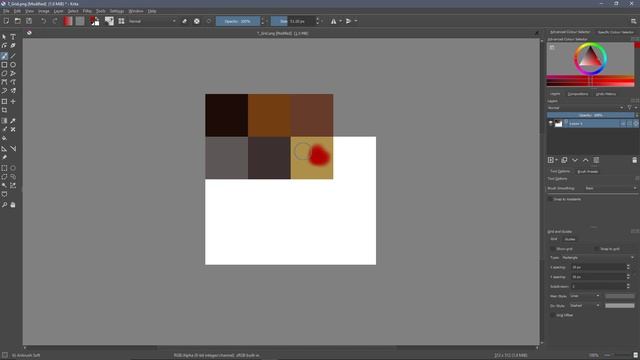Switch to the Compositions tab
This screenshot has height=360, width=640.
(578, 94)
